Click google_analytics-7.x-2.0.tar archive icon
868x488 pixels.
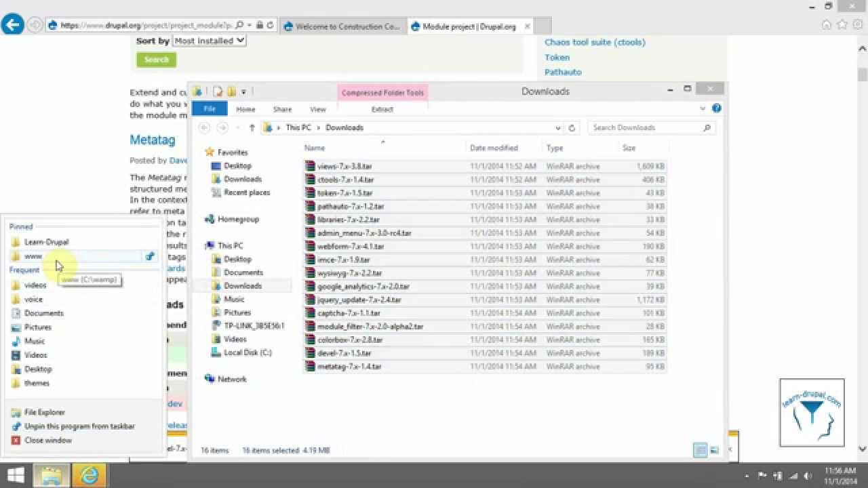tap(310, 286)
